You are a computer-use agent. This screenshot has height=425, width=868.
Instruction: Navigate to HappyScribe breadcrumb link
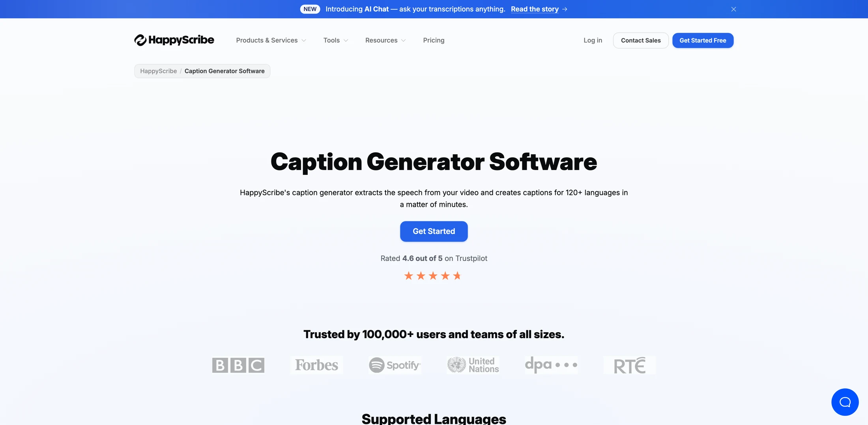click(x=159, y=71)
